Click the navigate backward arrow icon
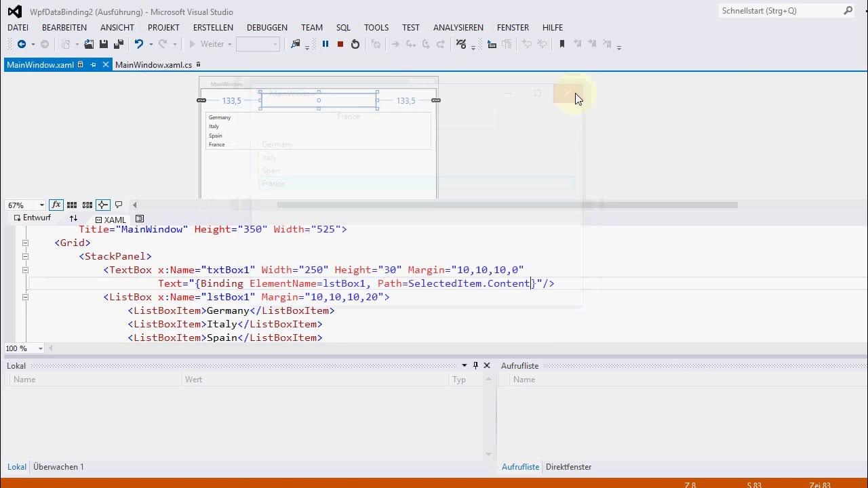Screen dimensions: 868x488 pos(21,44)
